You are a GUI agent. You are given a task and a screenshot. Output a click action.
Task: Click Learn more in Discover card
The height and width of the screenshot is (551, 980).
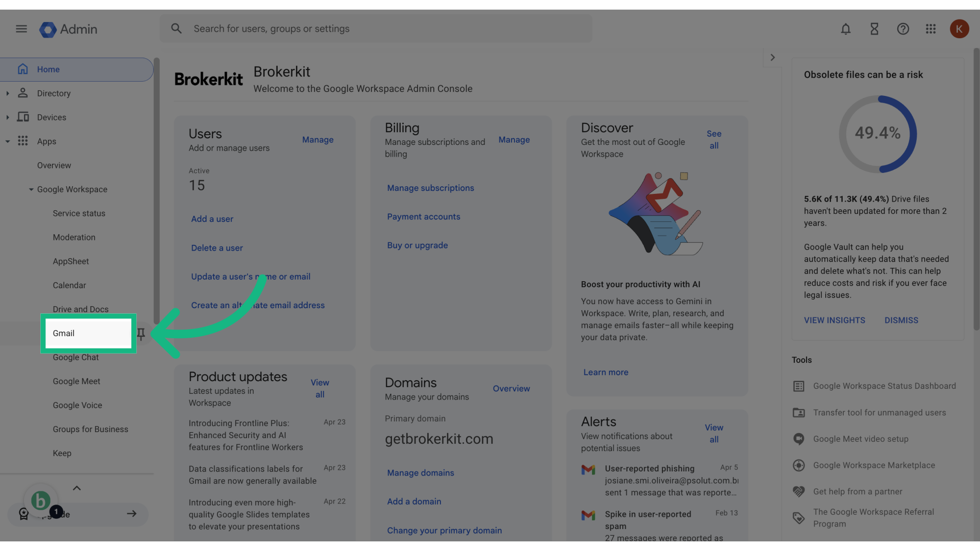[x=606, y=372]
